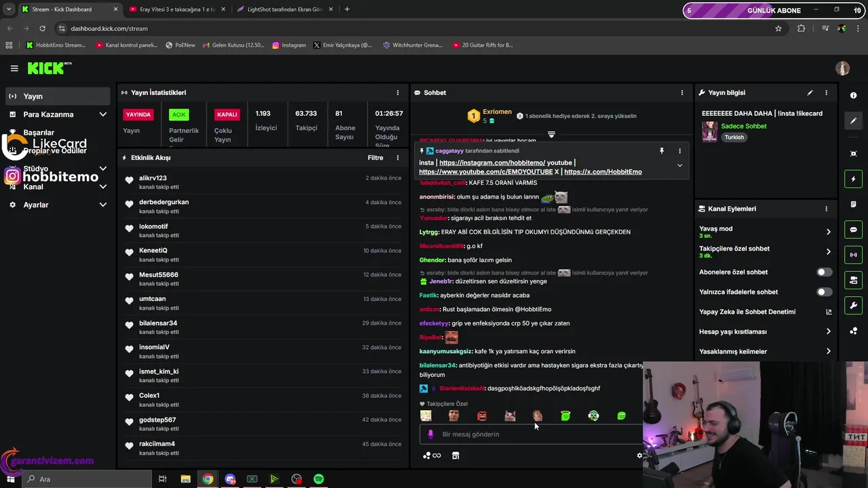The width and height of the screenshot is (868, 488).
Task: Open Yavaş mod settings chevron
Action: [x=828, y=232]
